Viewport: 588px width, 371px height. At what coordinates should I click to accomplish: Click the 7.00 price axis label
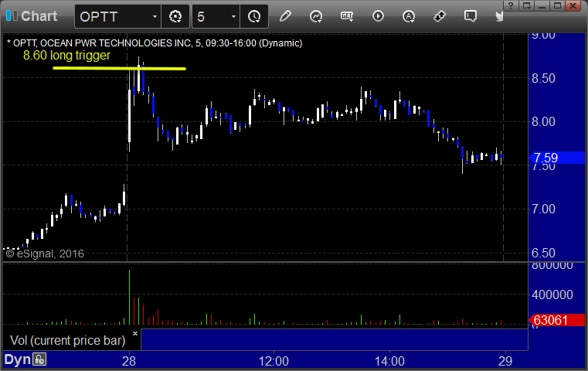[x=543, y=209]
